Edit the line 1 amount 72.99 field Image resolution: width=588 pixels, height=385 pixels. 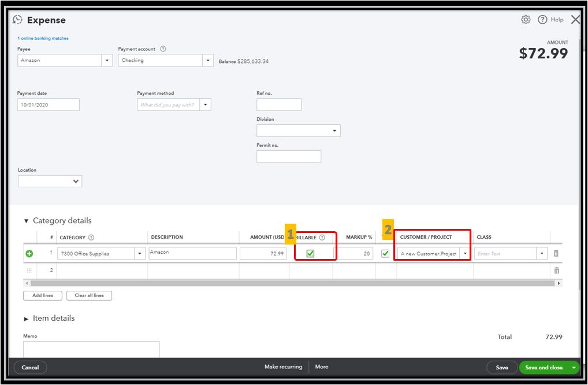(x=263, y=254)
